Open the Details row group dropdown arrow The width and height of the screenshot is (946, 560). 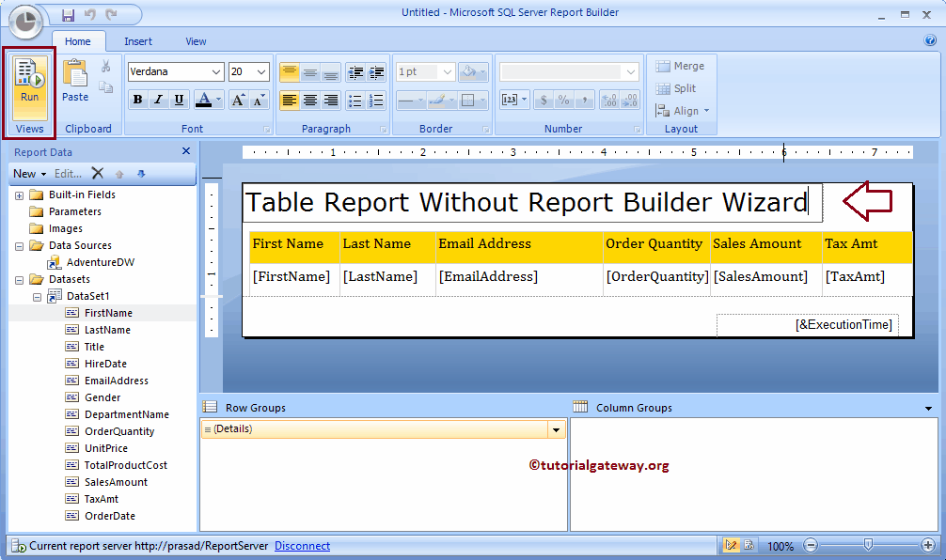coord(556,429)
